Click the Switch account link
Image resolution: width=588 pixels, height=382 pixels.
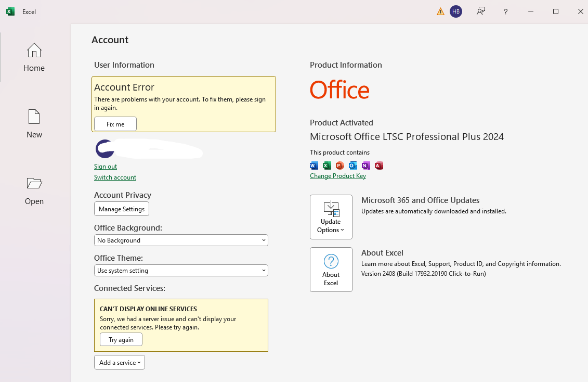(x=115, y=177)
